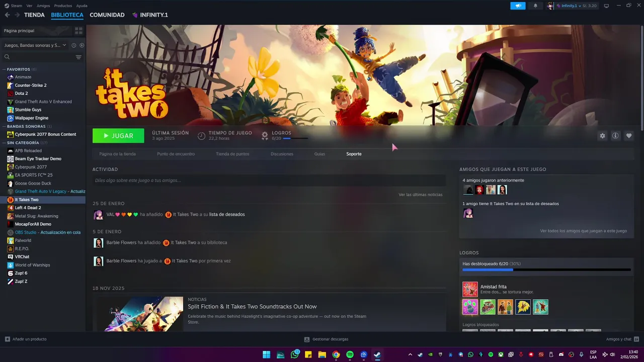Viewport: 644px width, 362px height.
Task: Open the lista de deseados link
Action: [x=227, y=214]
